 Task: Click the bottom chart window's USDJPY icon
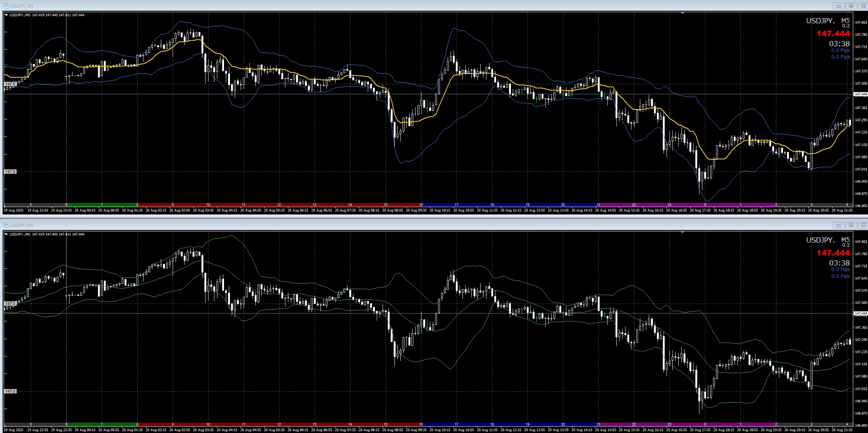tap(6, 225)
